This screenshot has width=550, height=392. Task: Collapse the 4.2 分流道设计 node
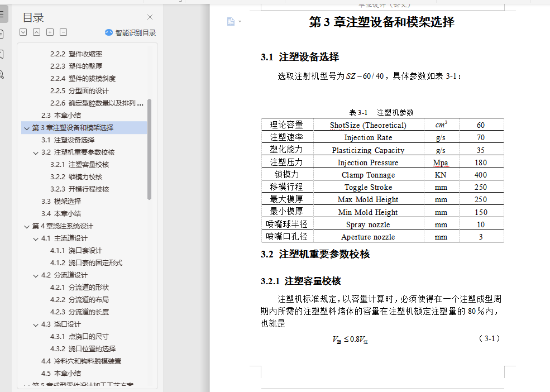point(36,275)
